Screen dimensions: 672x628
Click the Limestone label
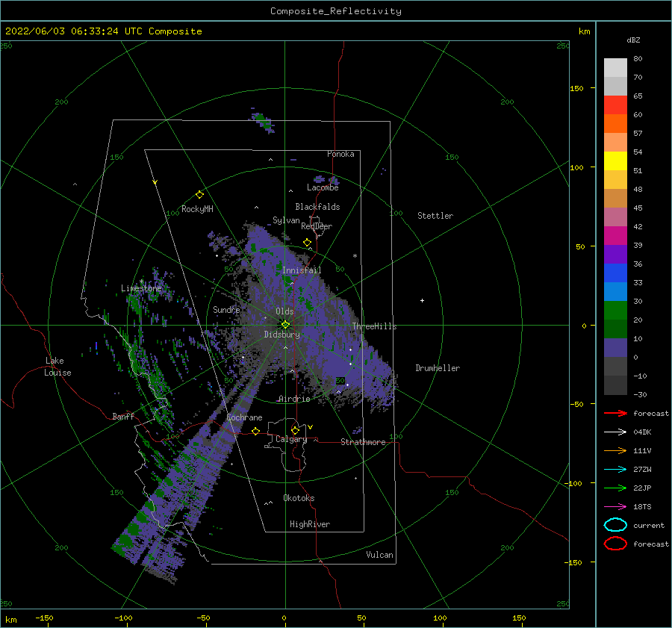[x=141, y=288]
